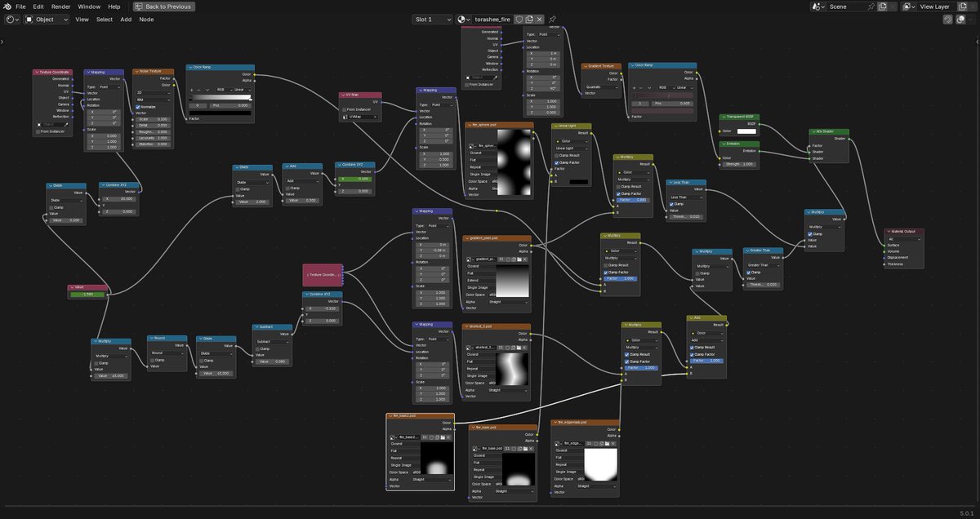
Task: Enable Clamp in Round node
Action: pyautogui.click(x=153, y=360)
